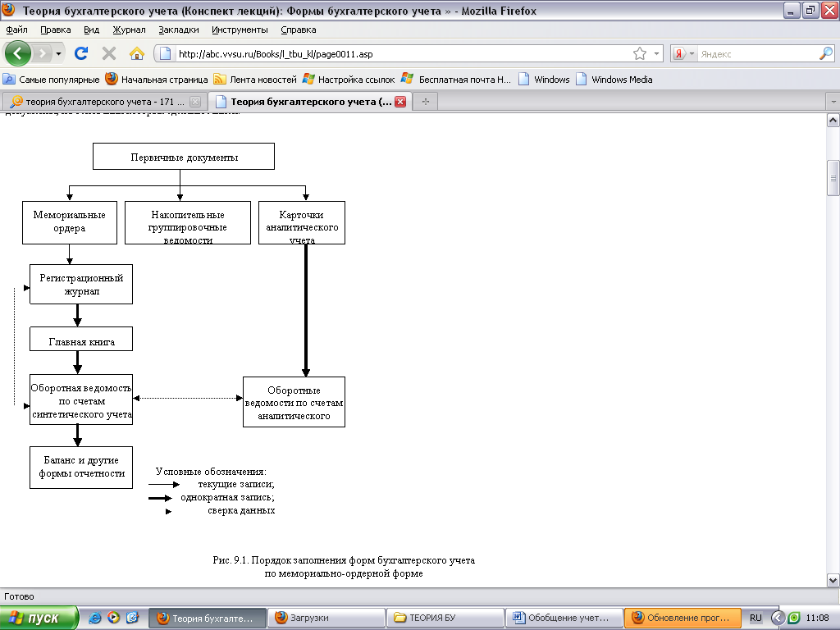Click the search magnifier icon
This screenshot has height=630, width=840.
tap(826, 53)
